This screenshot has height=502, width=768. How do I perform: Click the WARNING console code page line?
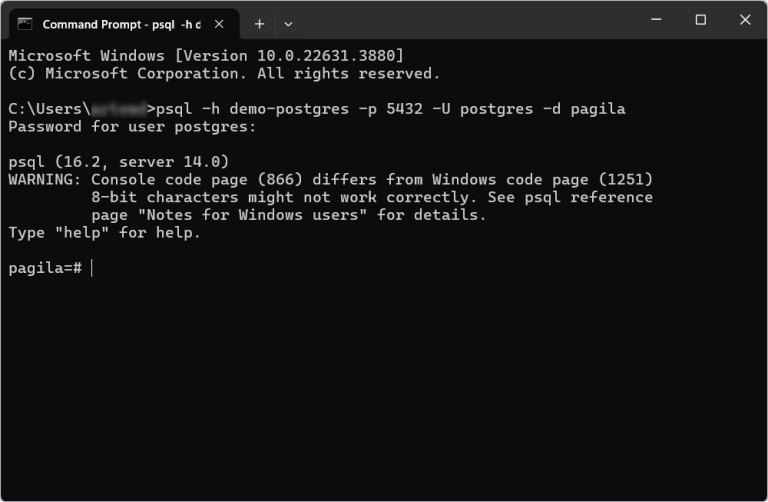330,179
